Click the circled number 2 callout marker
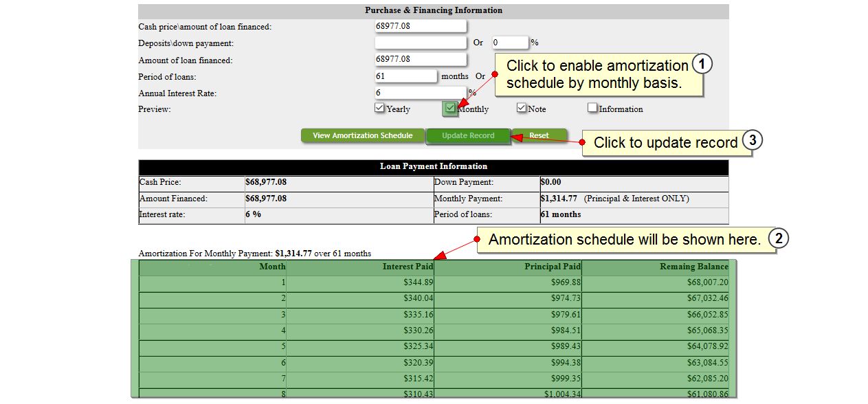Viewport: 868px width, 404px height. click(778, 238)
